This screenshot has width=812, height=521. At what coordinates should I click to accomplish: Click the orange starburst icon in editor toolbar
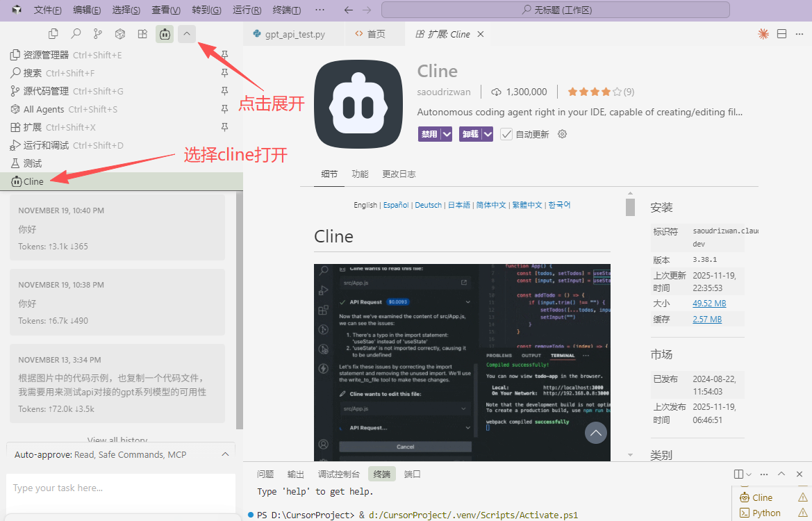(x=763, y=33)
